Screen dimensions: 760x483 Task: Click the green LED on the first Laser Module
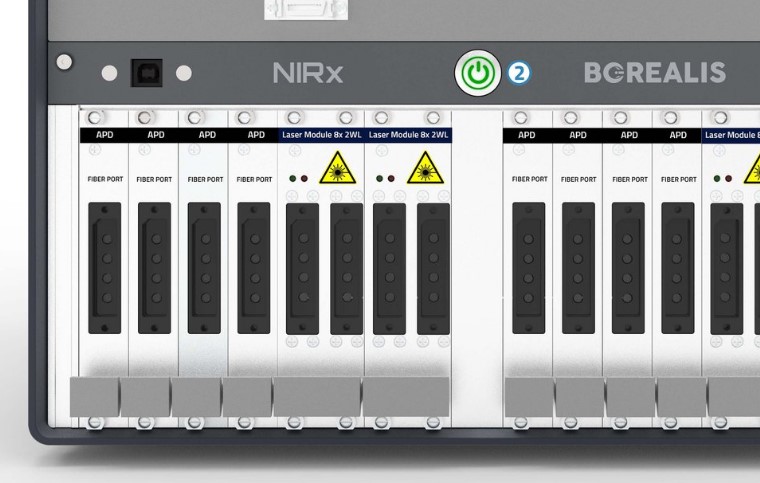(x=293, y=179)
